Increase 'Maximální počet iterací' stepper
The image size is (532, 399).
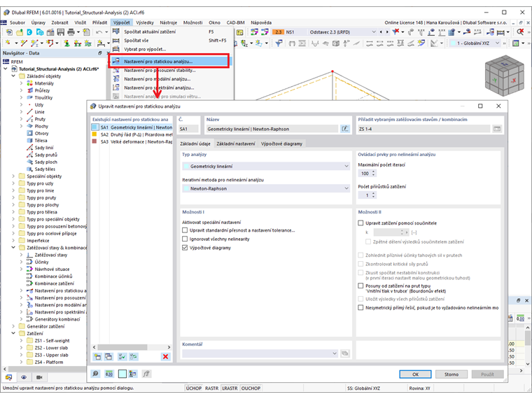click(x=374, y=171)
